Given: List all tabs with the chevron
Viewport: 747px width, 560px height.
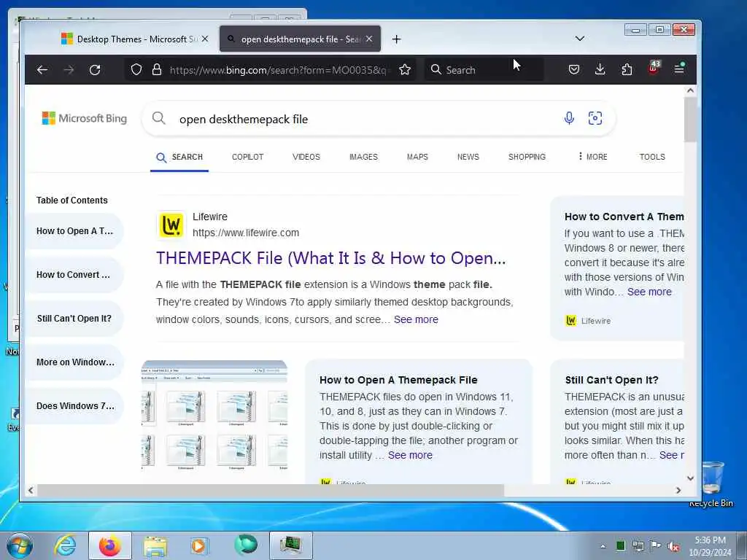Looking at the screenshot, I should click(x=580, y=39).
